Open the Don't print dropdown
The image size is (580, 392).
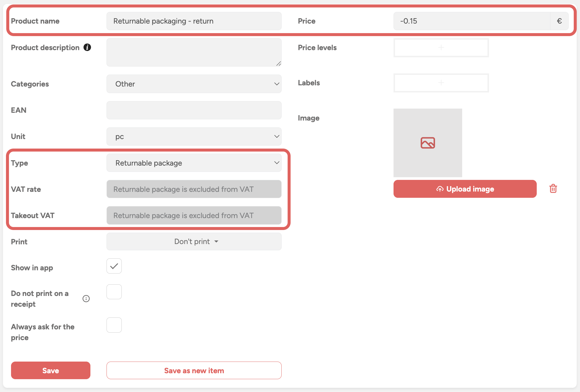click(194, 242)
